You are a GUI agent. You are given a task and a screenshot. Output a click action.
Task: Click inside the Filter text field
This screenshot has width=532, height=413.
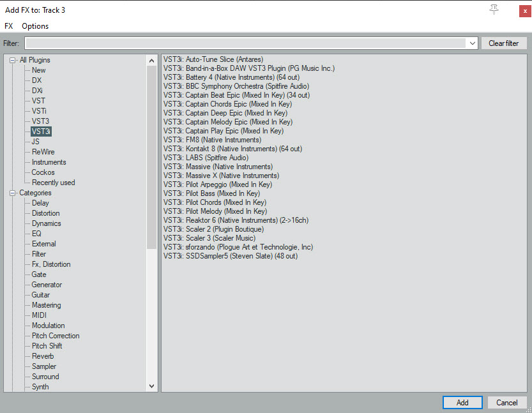pyautogui.click(x=245, y=43)
